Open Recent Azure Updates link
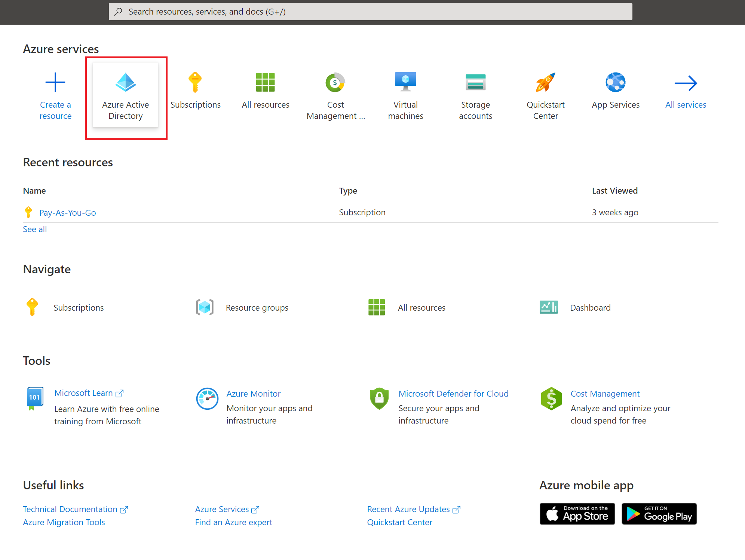Viewport: 745px width, 560px height. tap(414, 509)
